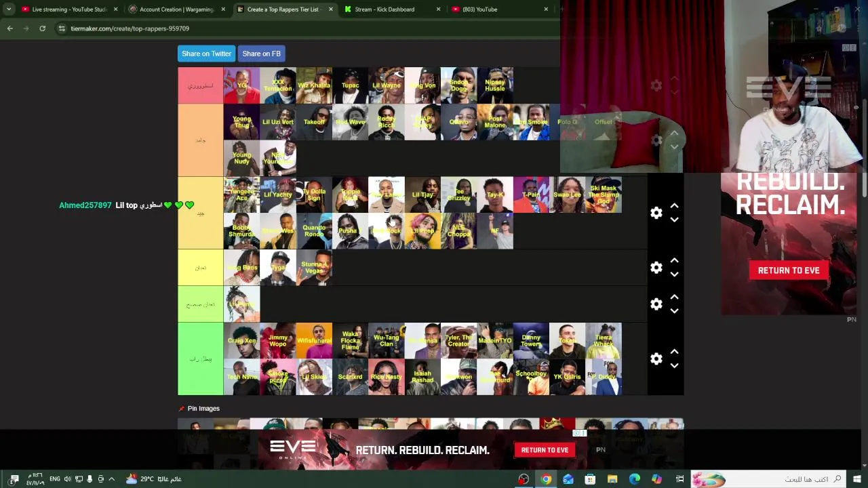Image resolution: width=868 pixels, height=488 pixels.
Task: Click the pin icon next to Pin Images
Action: [181, 409]
